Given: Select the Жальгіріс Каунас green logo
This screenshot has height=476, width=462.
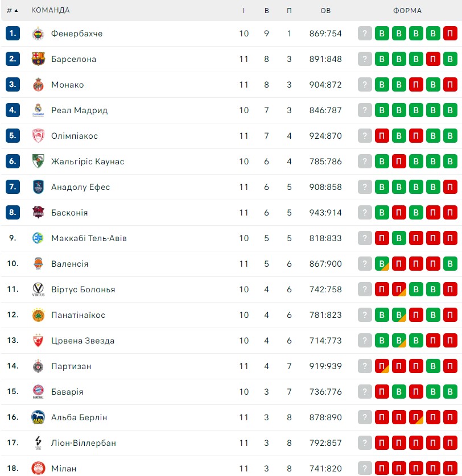Looking at the screenshot, I should 38,161.
